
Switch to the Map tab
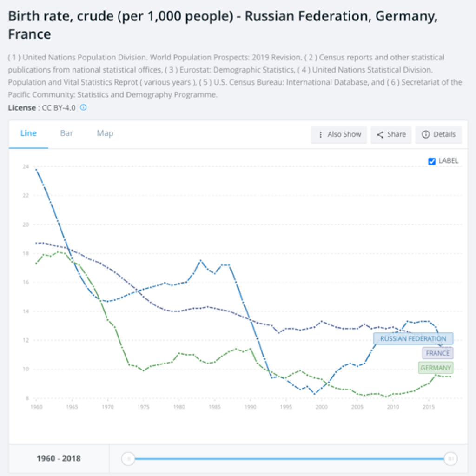(105, 133)
